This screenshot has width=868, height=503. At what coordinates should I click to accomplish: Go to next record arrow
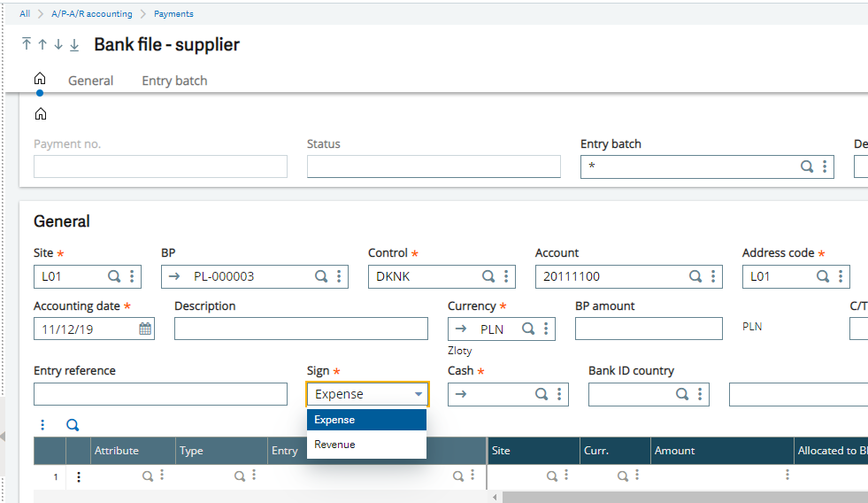(58, 45)
